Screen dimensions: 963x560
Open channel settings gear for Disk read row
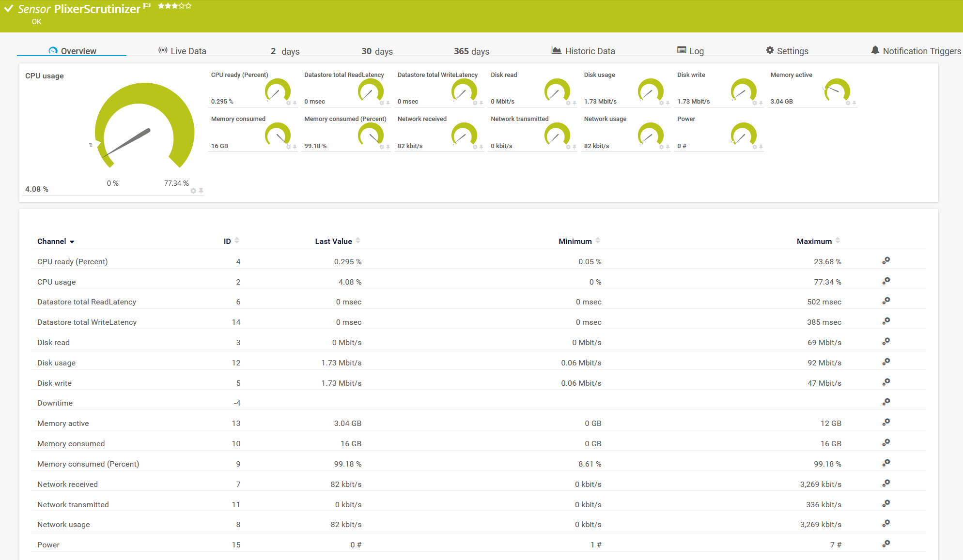point(886,341)
